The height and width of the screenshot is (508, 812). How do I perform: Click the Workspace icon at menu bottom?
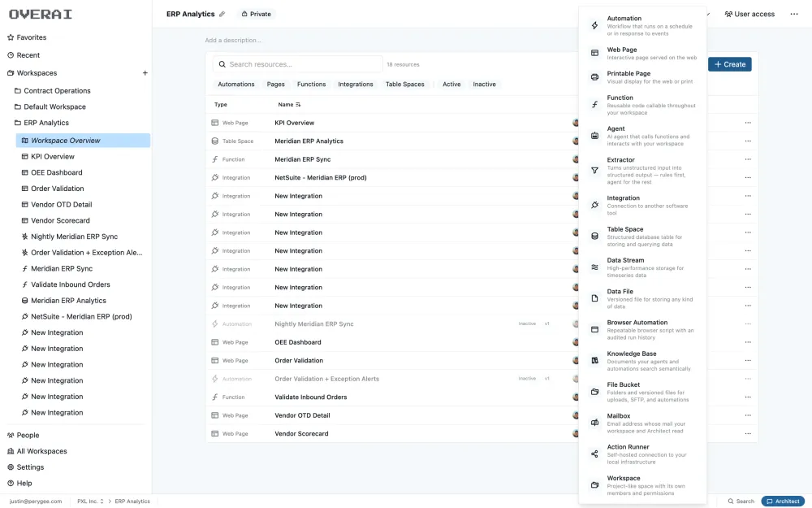pyautogui.click(x=594, y=484)
